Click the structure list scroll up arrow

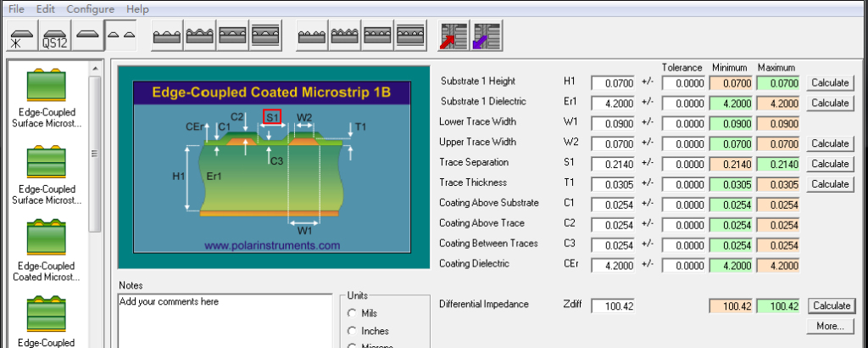tap(95, 69)
